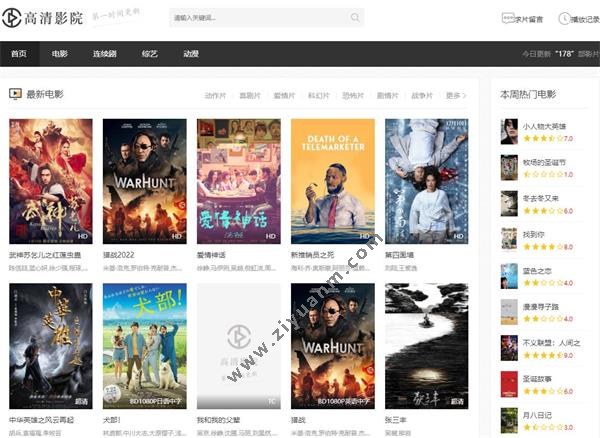Open the Death of a Telemarketer poster
600x438 pixels.
click(x=333, y=181)
